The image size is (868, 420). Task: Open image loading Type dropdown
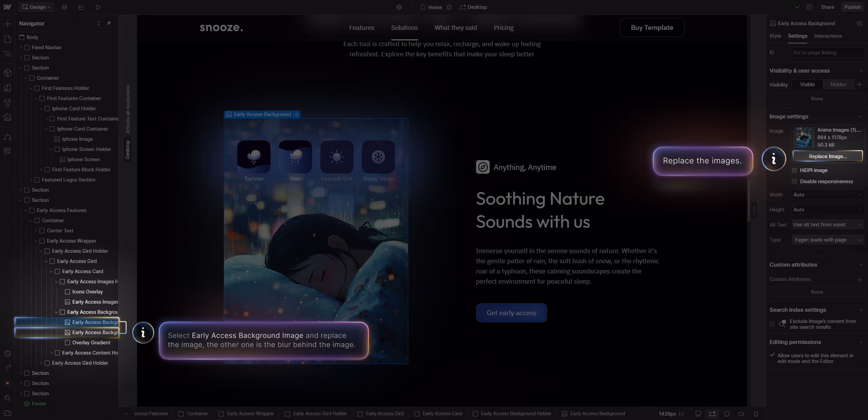tap(827, 240)
